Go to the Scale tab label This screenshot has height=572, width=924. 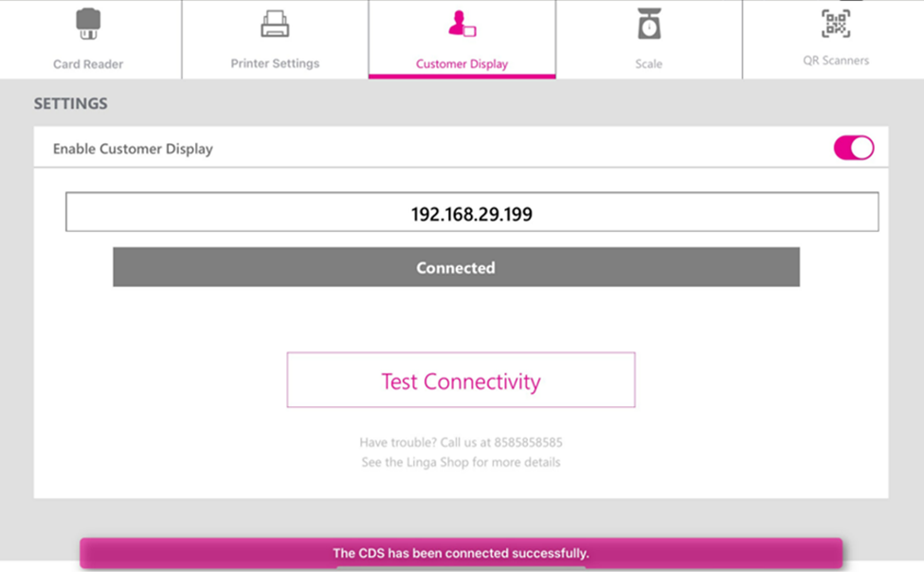[x=649, y=64]
